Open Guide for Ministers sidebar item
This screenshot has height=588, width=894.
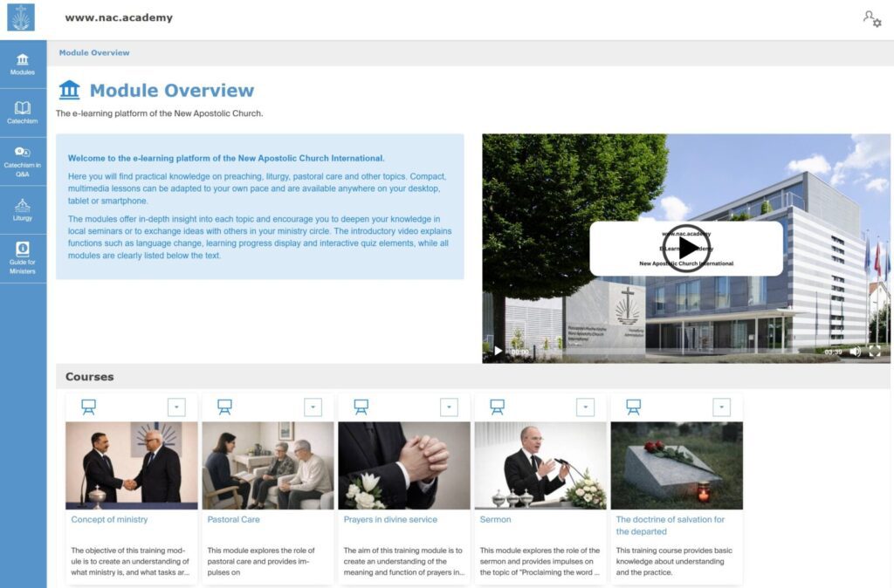23,258
